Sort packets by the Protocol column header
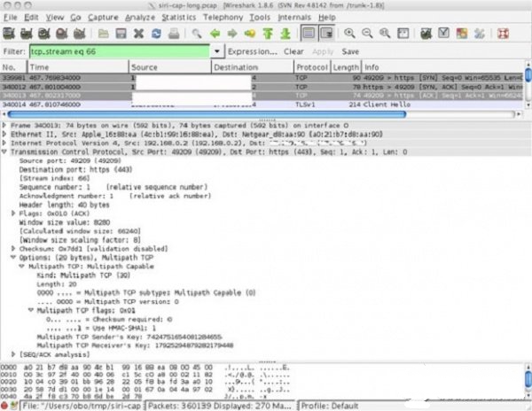 tap(311, 67)
